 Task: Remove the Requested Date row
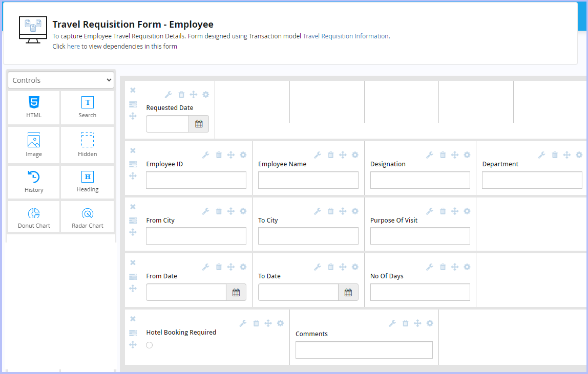point(133,90)
